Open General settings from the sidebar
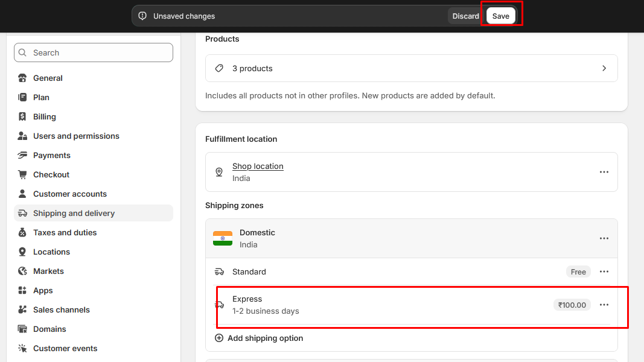The image size is (644, 362). [x=48, y=78]
